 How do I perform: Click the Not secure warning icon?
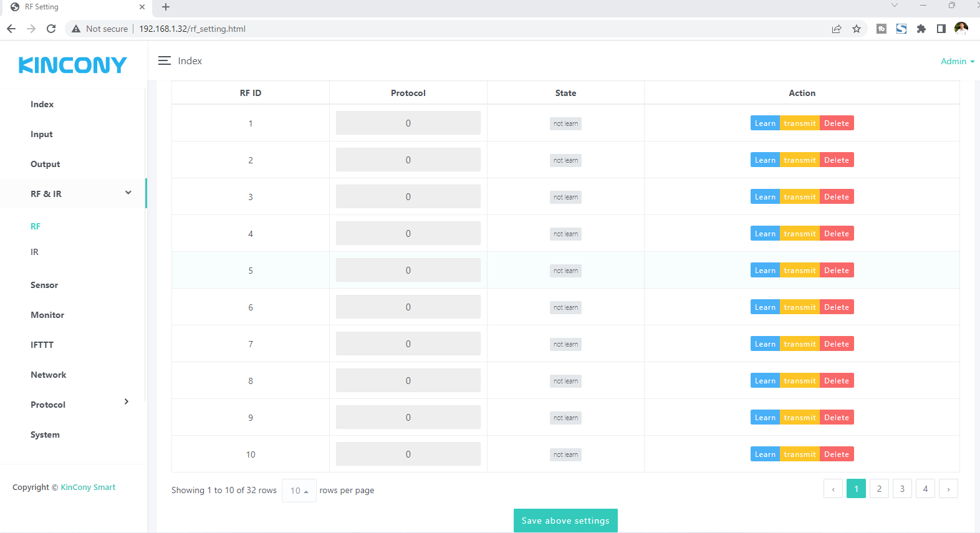point(76,29)
